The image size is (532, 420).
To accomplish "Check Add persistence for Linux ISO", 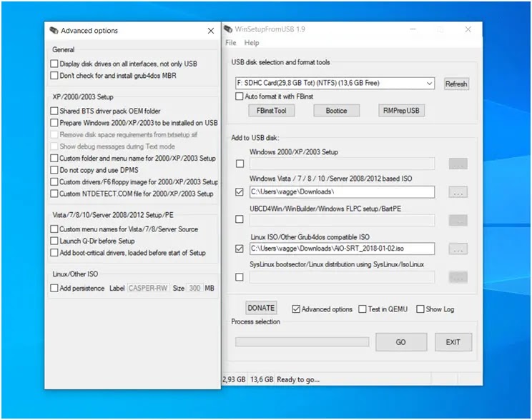I will [x=54, y=288].
